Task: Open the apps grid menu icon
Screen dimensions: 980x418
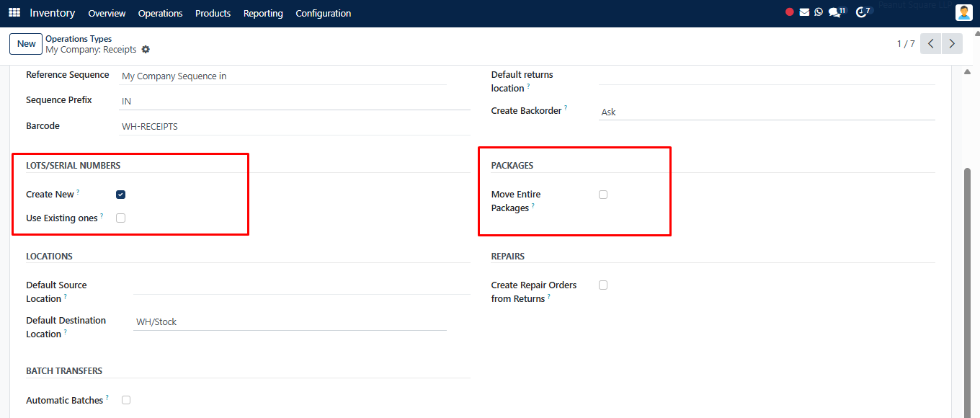Action: coord(14,13)
